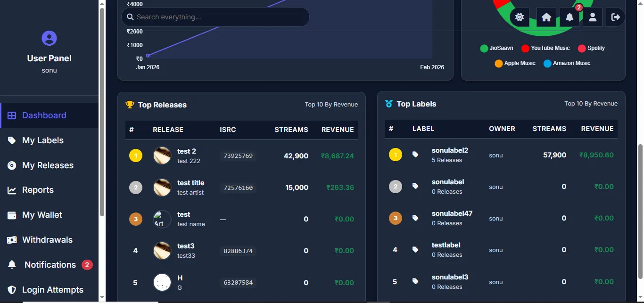Click the Withdrawals money icon
644x303 pixels.
click(x=12, y=240)
